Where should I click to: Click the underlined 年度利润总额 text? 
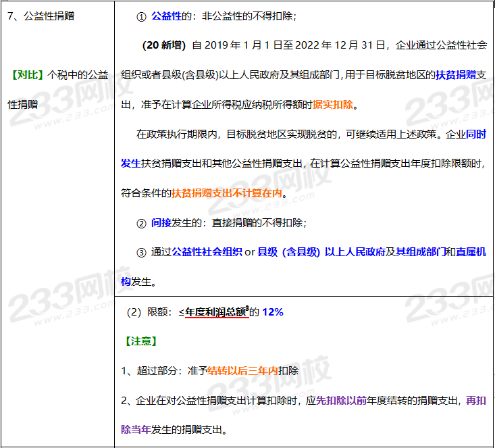215,312
